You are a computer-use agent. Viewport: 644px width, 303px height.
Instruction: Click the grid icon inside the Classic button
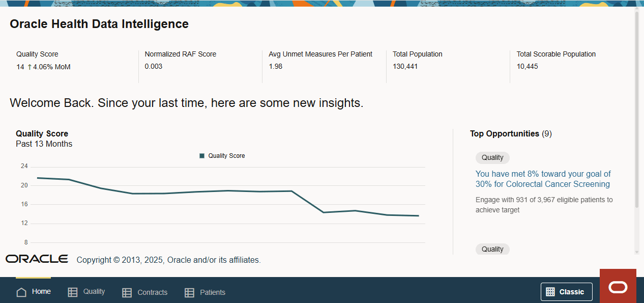(550, 291)
